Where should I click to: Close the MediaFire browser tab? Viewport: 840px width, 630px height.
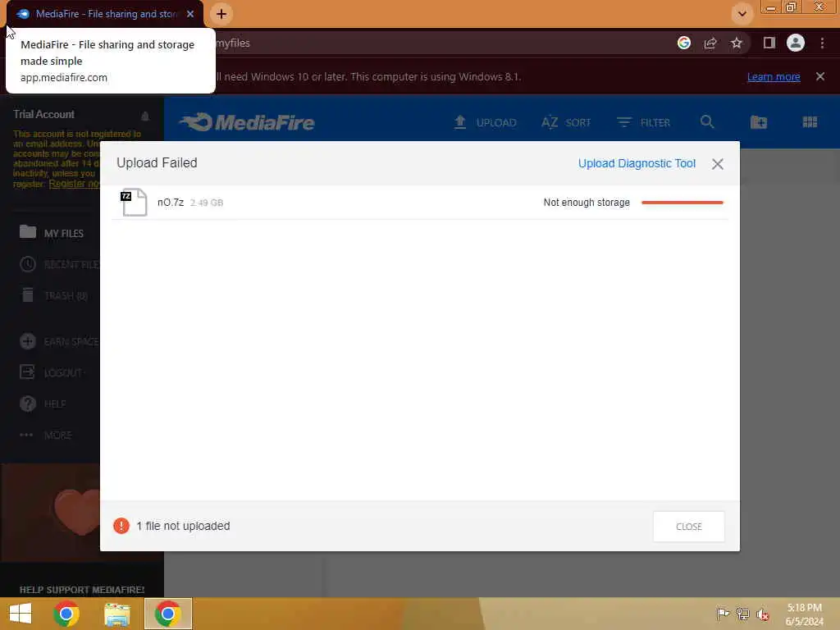tap(190, 14)
